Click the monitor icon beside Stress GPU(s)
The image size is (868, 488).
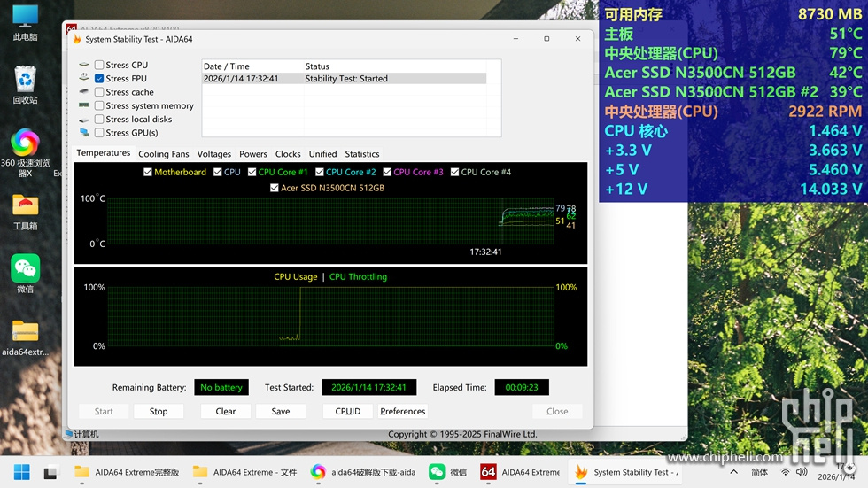point(84,132)
